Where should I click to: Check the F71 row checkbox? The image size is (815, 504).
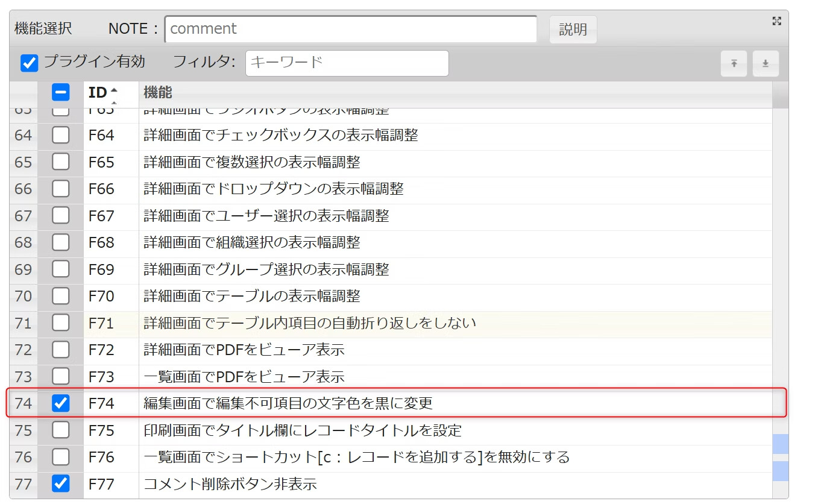coord(60,323)
